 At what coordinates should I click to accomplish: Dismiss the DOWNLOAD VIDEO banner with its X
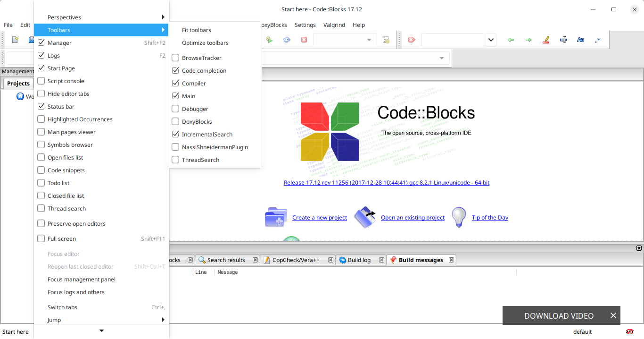(613, 315)
